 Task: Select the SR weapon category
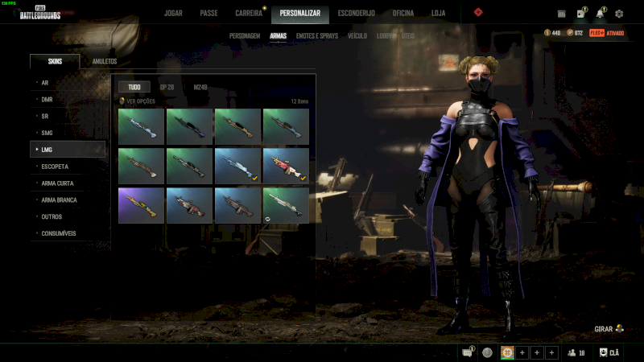pyautogui.click(x=68, y=116)
